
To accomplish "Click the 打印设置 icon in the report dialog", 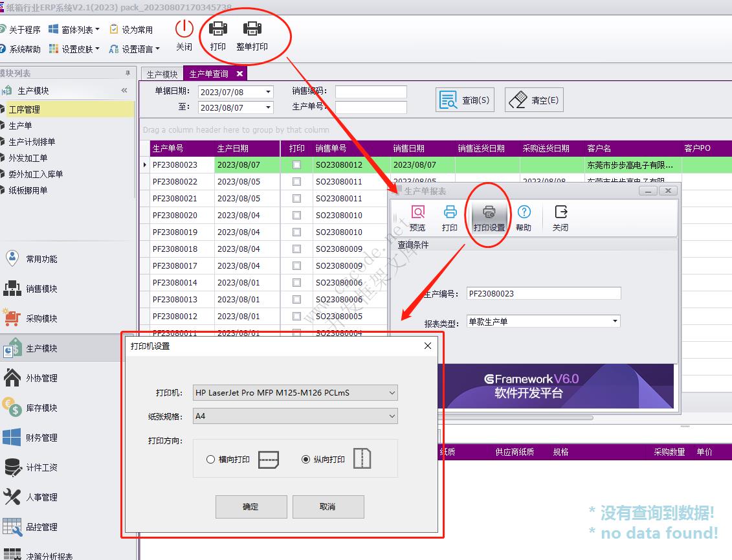I will click(490, 216).
